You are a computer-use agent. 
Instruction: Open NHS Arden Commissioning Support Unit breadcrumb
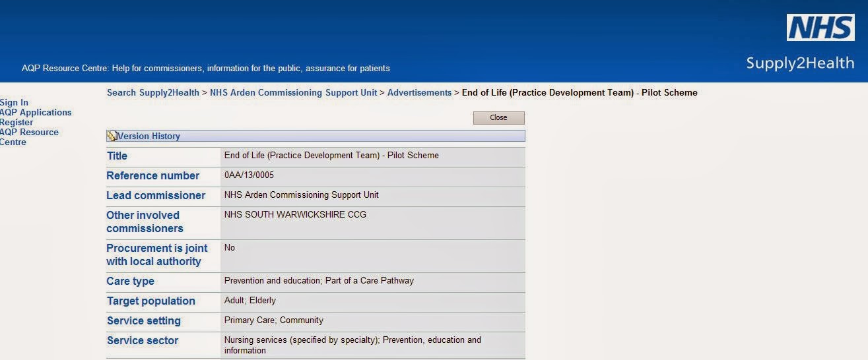[294, 93]
